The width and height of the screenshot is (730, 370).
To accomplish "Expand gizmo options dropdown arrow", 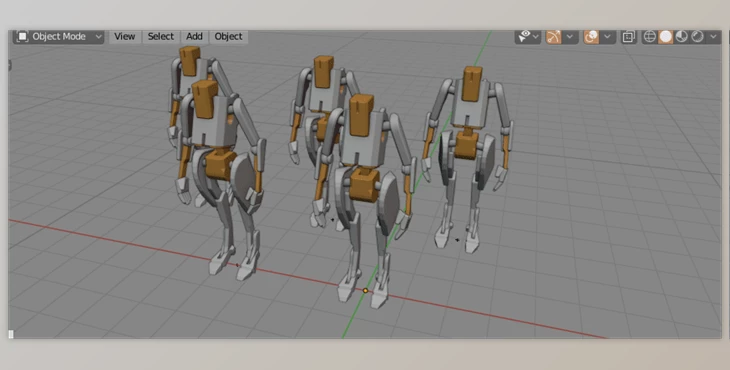I will pos(570,37).
